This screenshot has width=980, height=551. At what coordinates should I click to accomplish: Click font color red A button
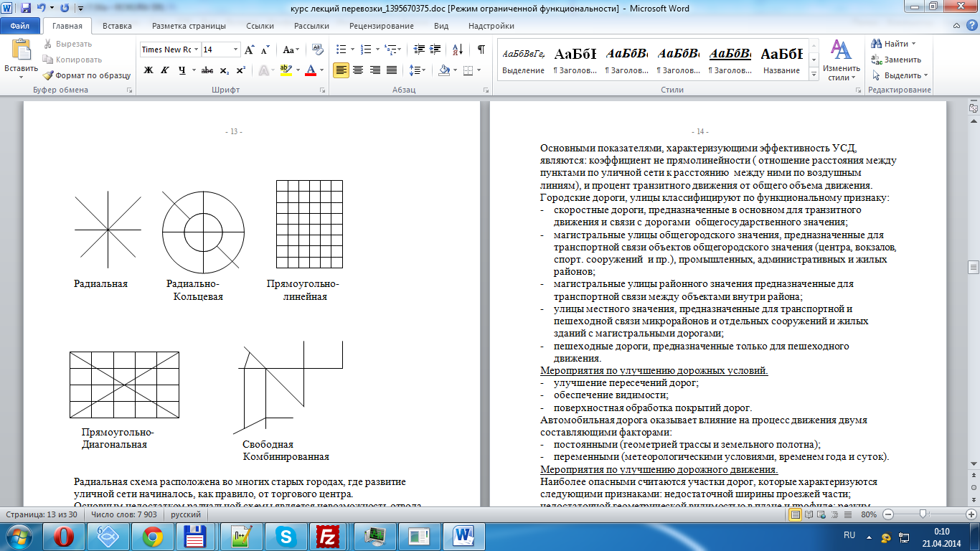pyautogui.click(x=310, y=70)
